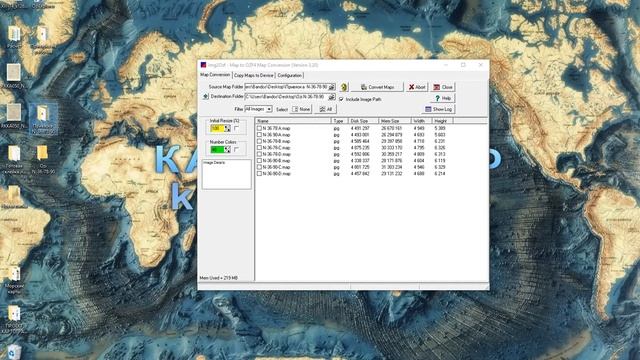
Task: Start conversion with Convert Maps
Action: [x=377, y=87]
